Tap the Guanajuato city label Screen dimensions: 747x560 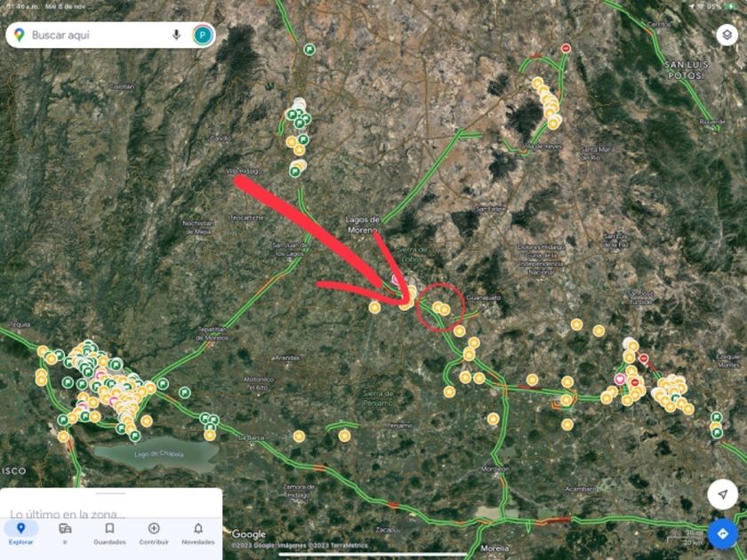pos(484,298)
